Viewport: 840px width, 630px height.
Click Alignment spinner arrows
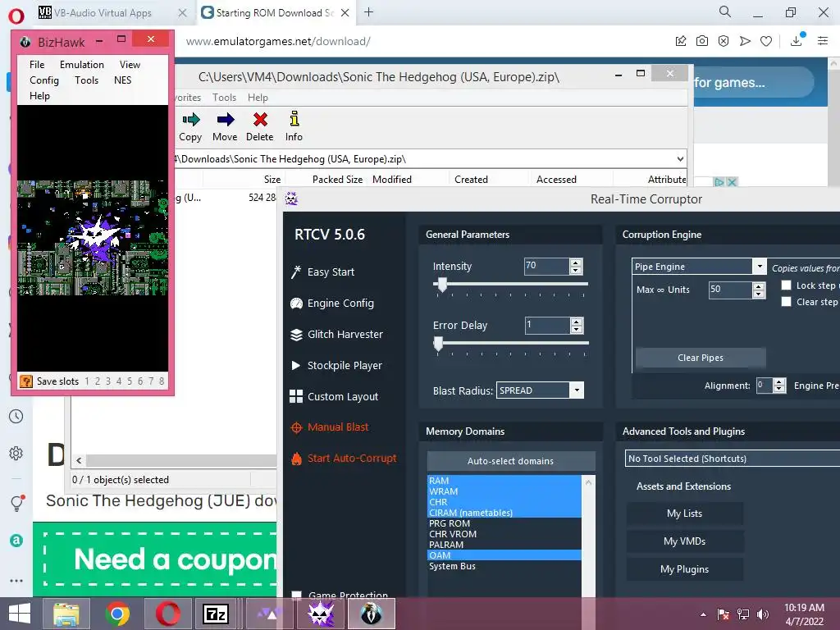(779, 386)
